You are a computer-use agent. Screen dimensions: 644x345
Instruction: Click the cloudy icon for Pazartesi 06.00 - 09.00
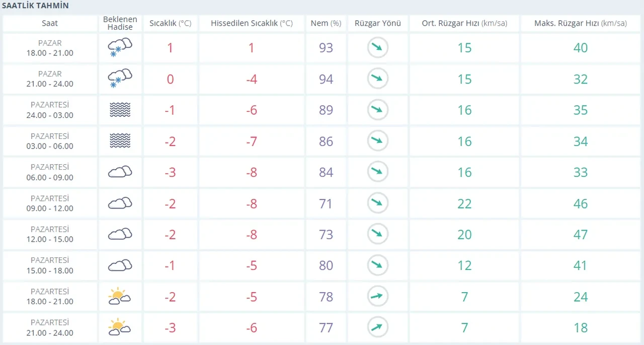[120, 172]
